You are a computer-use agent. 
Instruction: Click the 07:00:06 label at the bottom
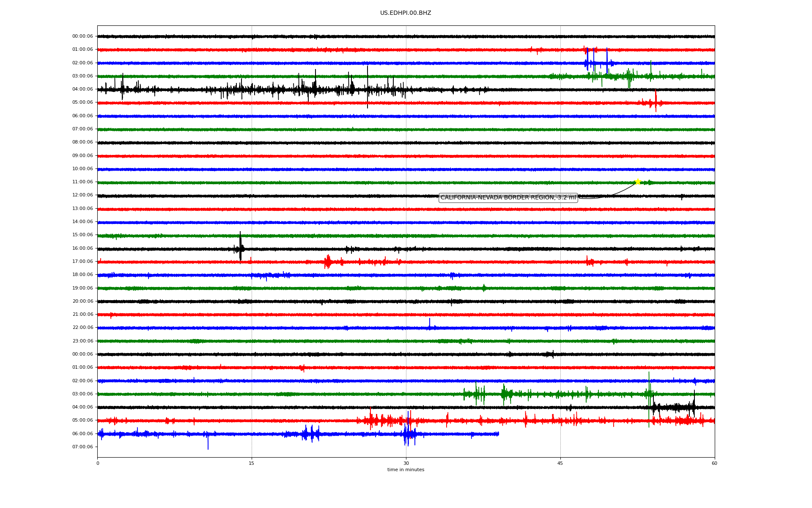coord(82,447)
